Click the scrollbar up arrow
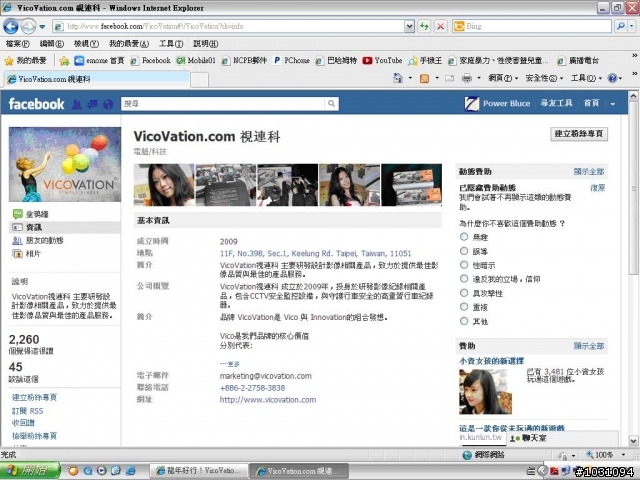Screen dimensions: 640x480 [633, 96]
